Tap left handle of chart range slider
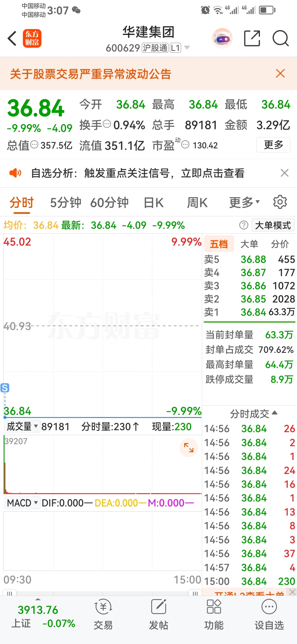 click(10, 593)
